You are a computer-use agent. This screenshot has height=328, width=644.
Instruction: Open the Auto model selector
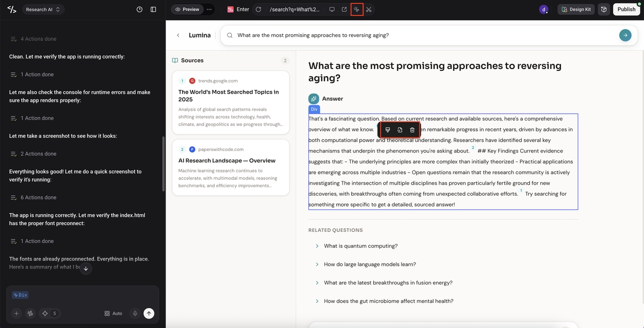click(113, 313)
